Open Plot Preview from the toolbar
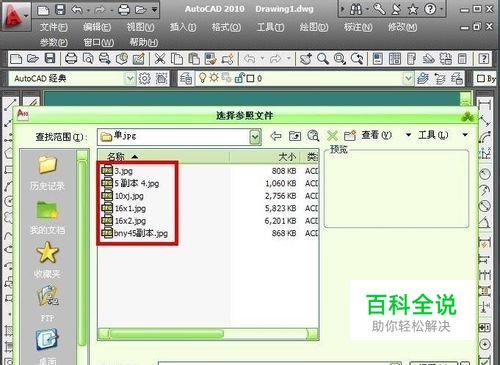 pyautogui.click(x=88, y=59)
